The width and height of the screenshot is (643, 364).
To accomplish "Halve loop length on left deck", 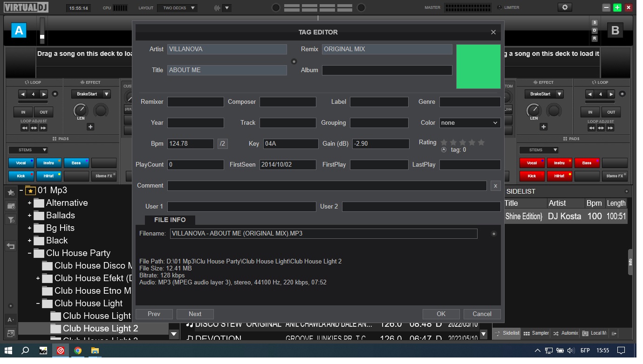I will click(x=22, y=94).
